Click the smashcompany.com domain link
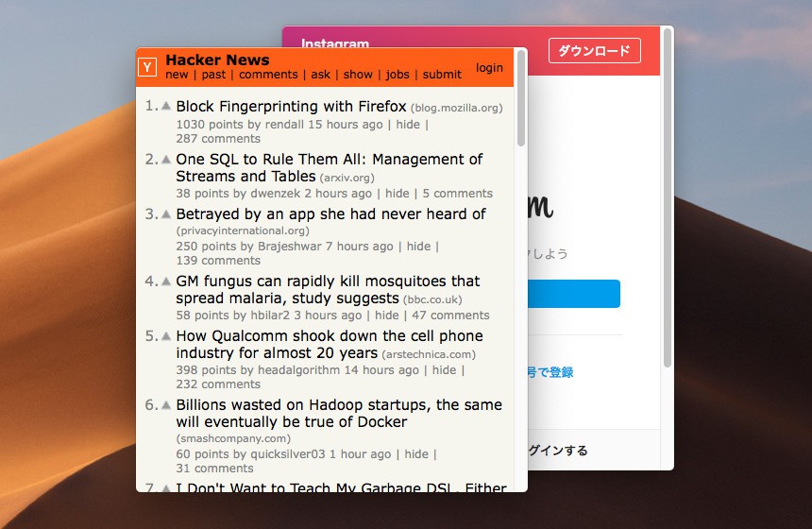Image resolution: width=812 pixels, height=529 pixels. coord(233,438)
